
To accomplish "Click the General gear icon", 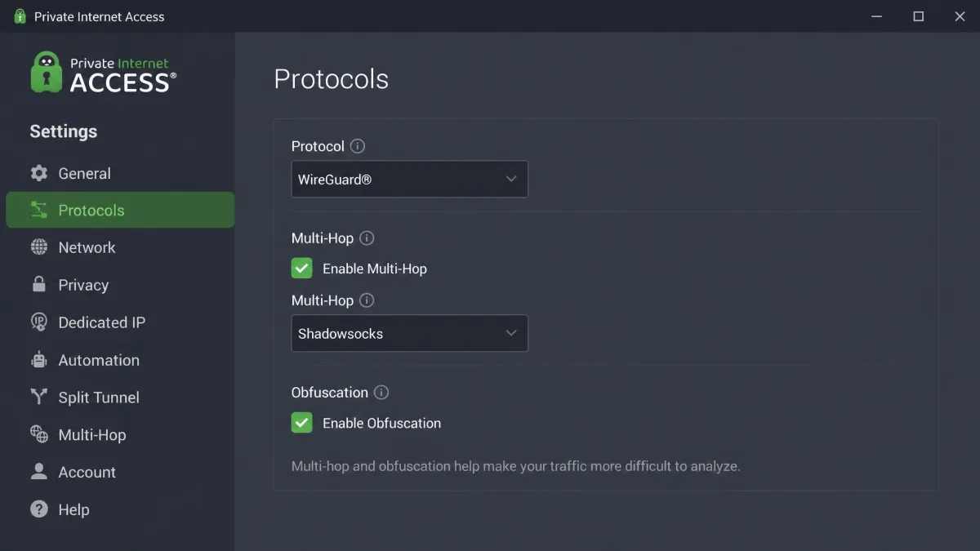I will coord(39,173).
